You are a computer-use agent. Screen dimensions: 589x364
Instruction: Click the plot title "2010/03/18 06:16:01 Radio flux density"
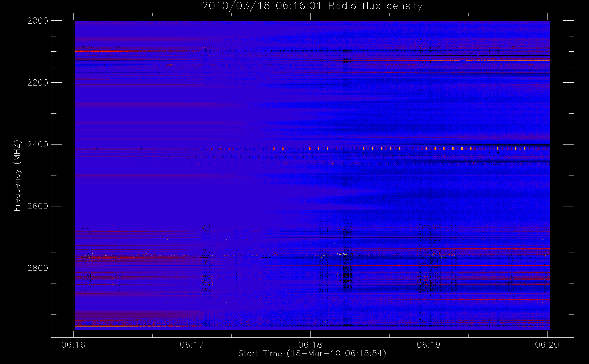(x=312, y=6)
